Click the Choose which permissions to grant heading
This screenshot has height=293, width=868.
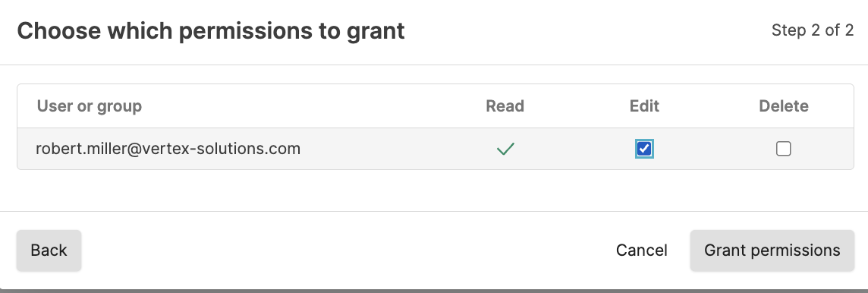(211, 31)
